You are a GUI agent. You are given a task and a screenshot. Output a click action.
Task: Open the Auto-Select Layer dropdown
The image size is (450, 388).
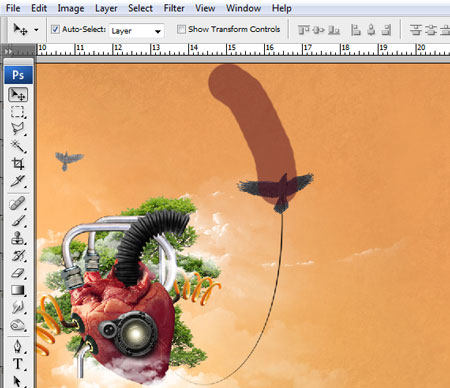136,31
